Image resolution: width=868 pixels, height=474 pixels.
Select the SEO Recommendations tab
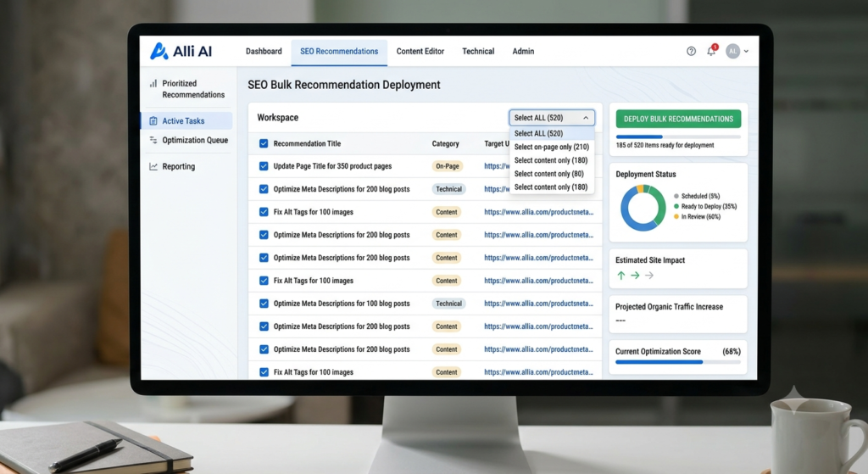[339, 52]
